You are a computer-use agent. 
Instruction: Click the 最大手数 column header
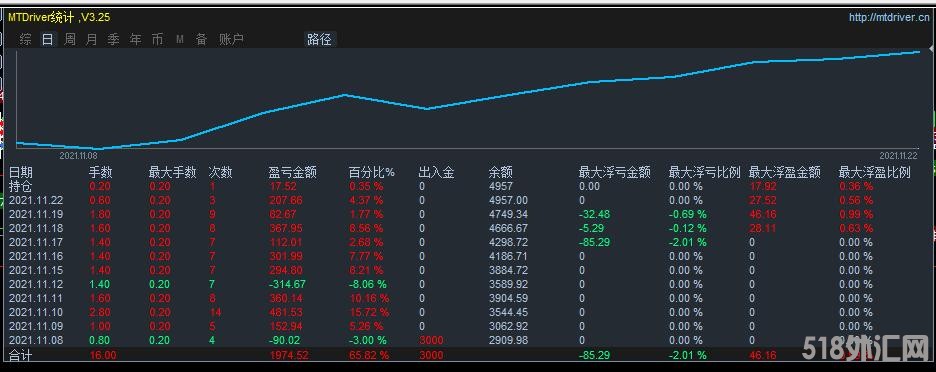(x=173, y=173)
